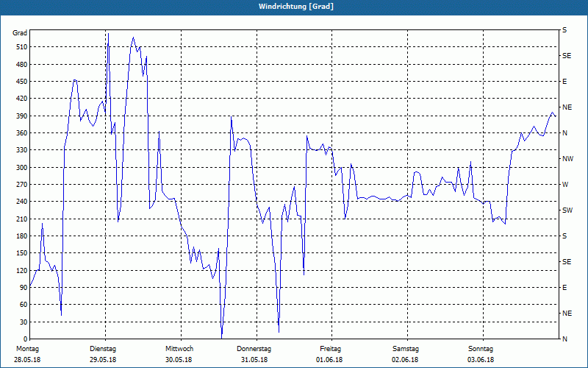Screen dimensions: 588x368
Task: Click the 0 axis tick label
Action: pyautogui.click(x=26, y=339)
